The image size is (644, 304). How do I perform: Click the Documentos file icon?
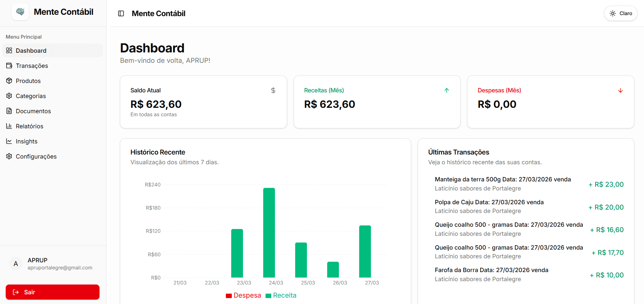point(9,111)
